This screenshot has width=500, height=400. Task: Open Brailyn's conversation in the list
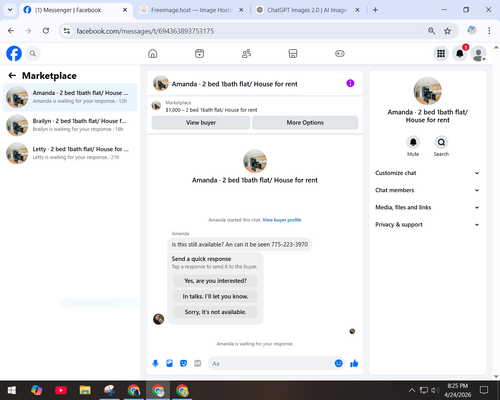(70, 125)
